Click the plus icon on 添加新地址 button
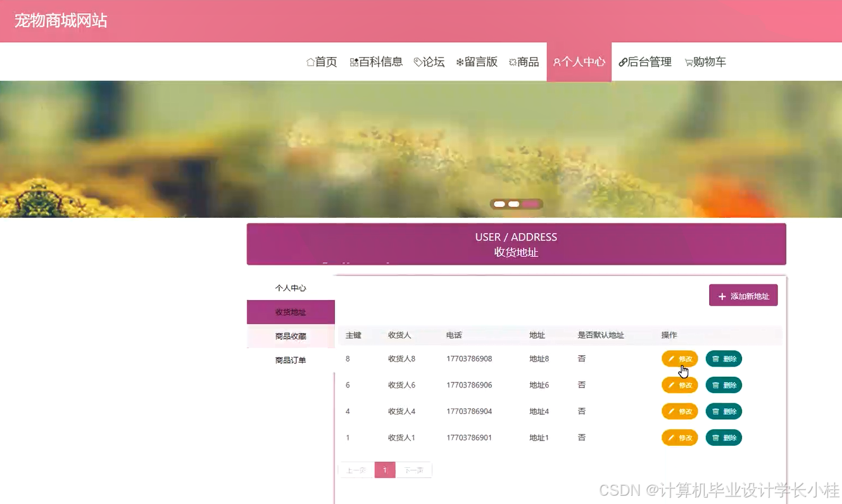Image resolution: width=842 pixels, height=504 pixels. click(722, 295)
